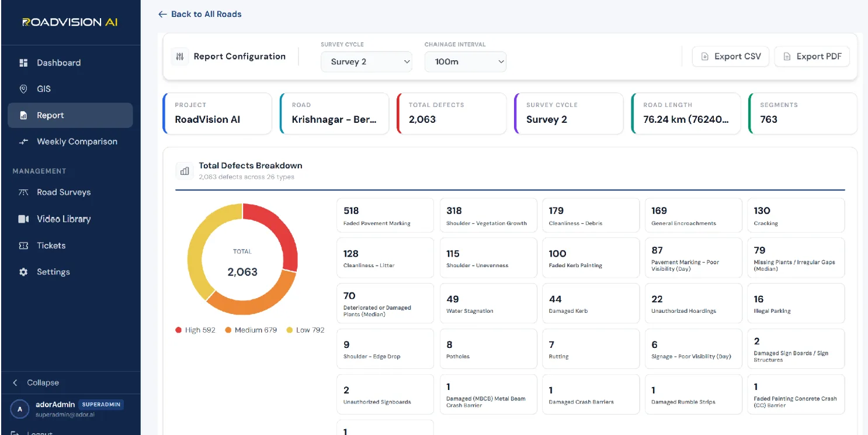Open the Survey Cycle dropdown
The height and width of the screenshot is (435, 868).
click(366, 62)
